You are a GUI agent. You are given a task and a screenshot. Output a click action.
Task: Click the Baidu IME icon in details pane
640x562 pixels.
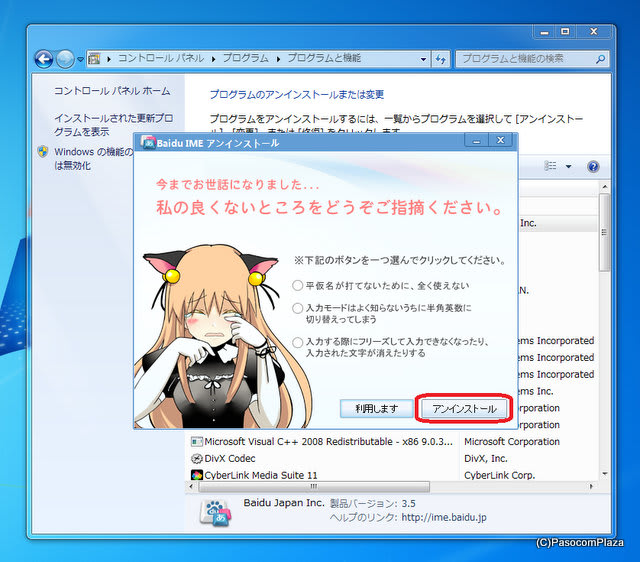(x=216, y=513)
